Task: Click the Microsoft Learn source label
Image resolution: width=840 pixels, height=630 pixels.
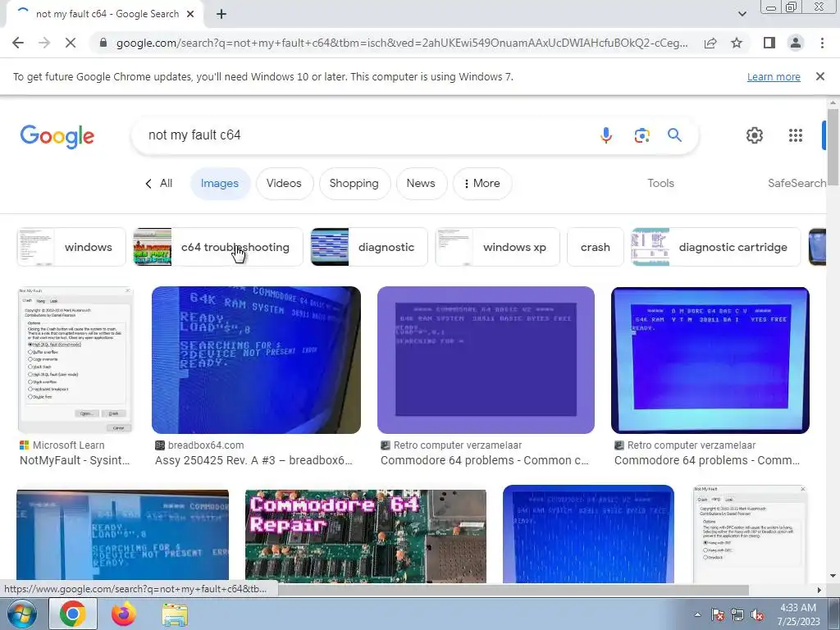Action: pyautogui.click(x=69, y=445)
